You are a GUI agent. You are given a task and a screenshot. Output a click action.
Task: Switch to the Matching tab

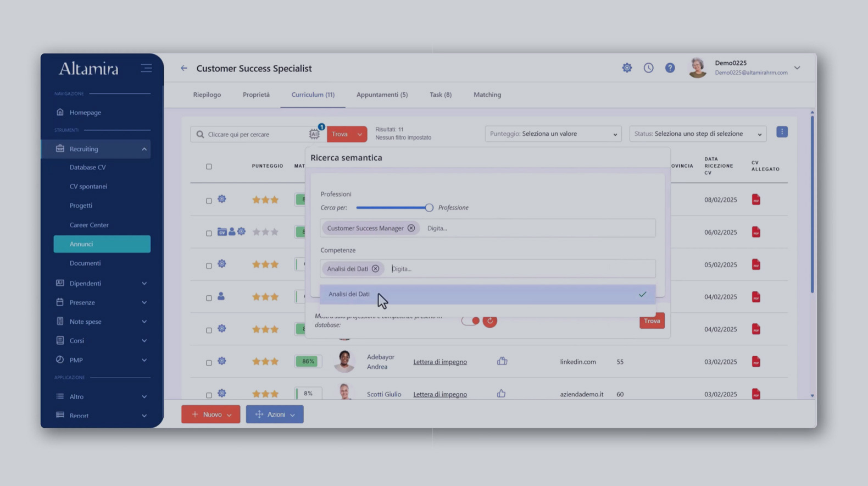[x=487, y=95]
